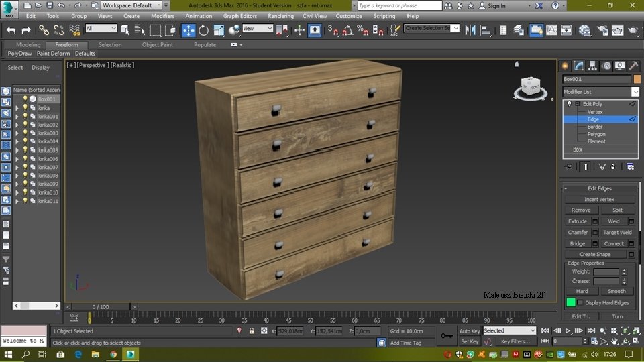Select the Select and Move tool

[x=189, y=30]
